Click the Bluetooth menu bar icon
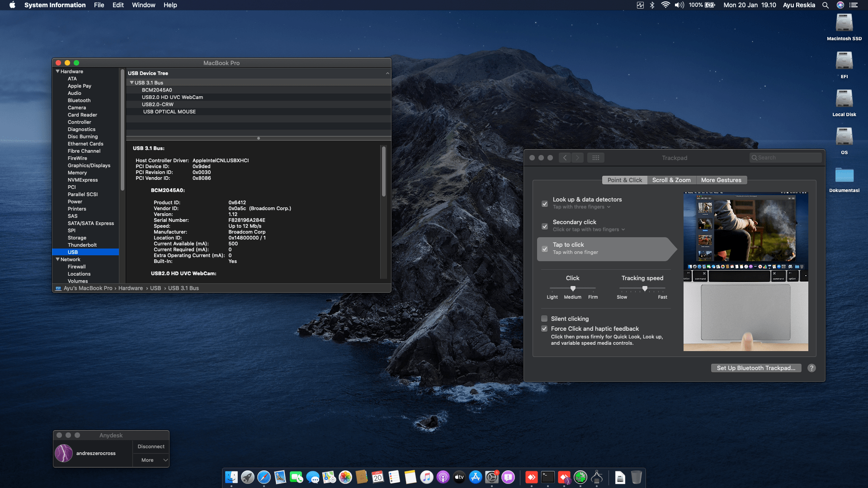Image resolution: width=868 pixels, height=488 pixels. pos(652,5)
